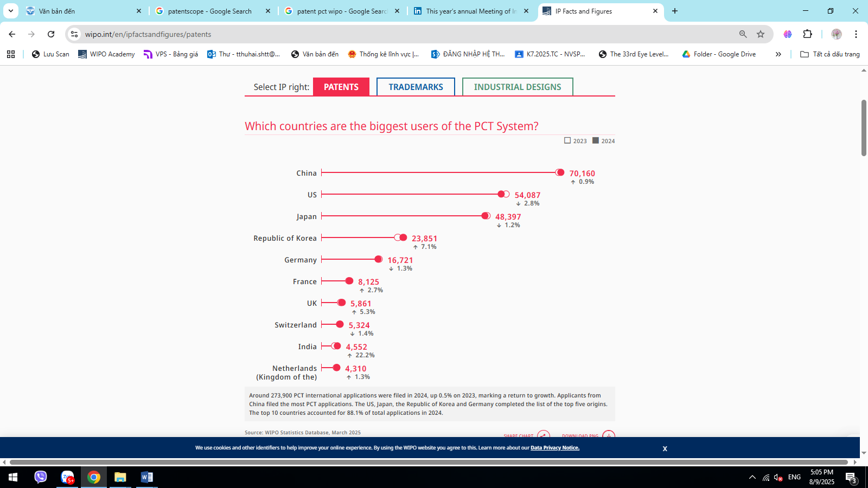Toggle the 2023 legend checkbox
This screenshot has width=868, height=488.
pyautogui.click(x=567, y=140)
